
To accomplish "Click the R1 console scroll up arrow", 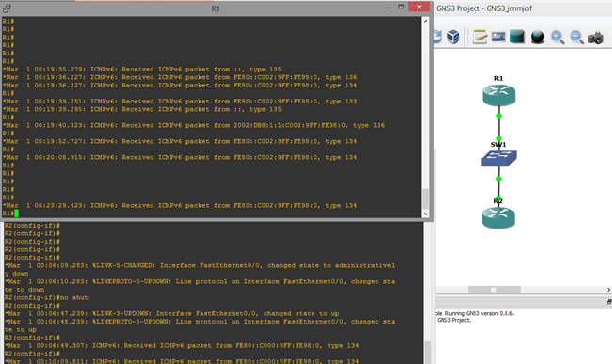I will tap(426, 21).
